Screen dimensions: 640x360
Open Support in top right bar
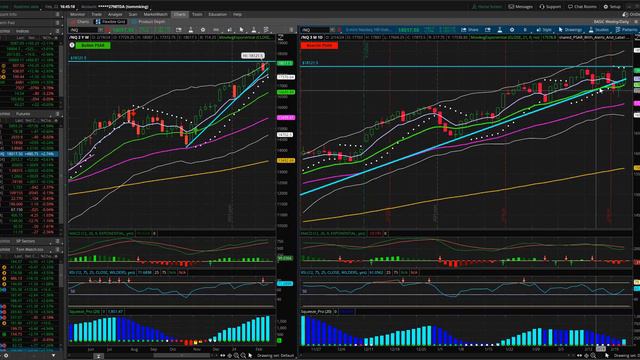(550, 7)
